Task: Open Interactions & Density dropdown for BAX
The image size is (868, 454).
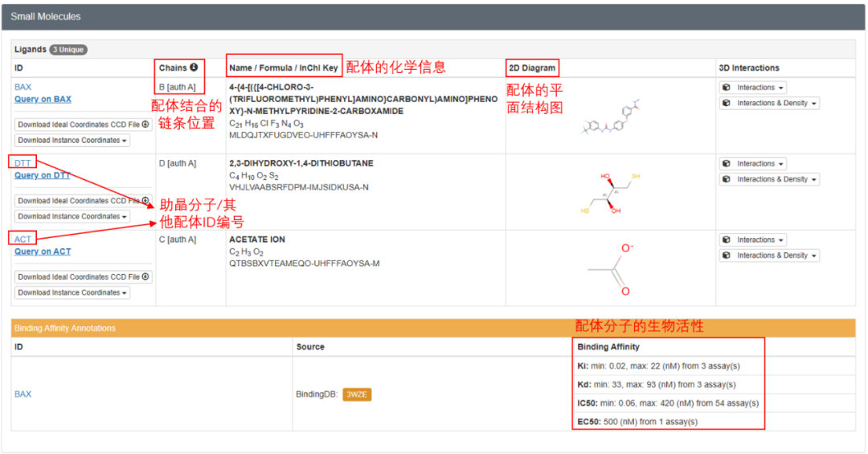Action: pos(769,103)
